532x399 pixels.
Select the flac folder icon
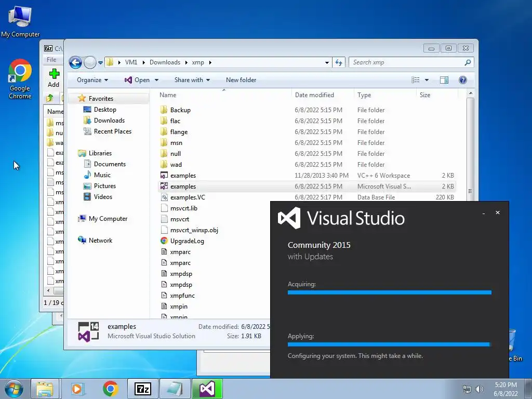[164, 121]
